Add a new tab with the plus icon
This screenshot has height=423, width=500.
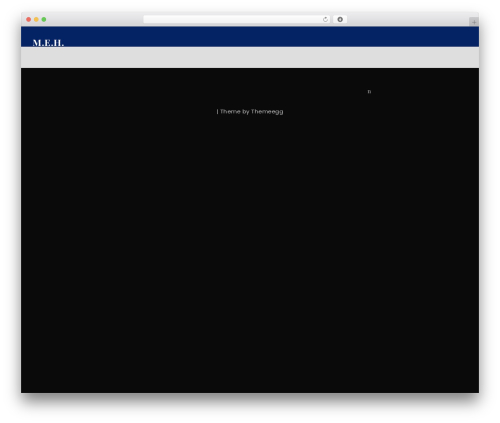click(x=474, y=22)
